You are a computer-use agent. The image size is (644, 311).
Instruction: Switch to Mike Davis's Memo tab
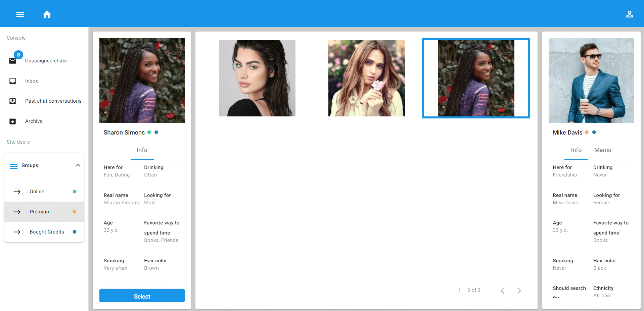point(602,150)
